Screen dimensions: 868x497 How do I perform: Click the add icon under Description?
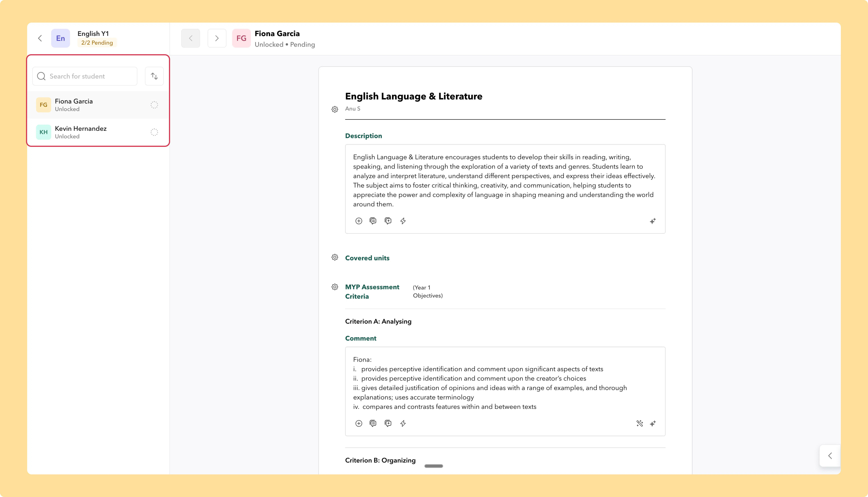359,221
